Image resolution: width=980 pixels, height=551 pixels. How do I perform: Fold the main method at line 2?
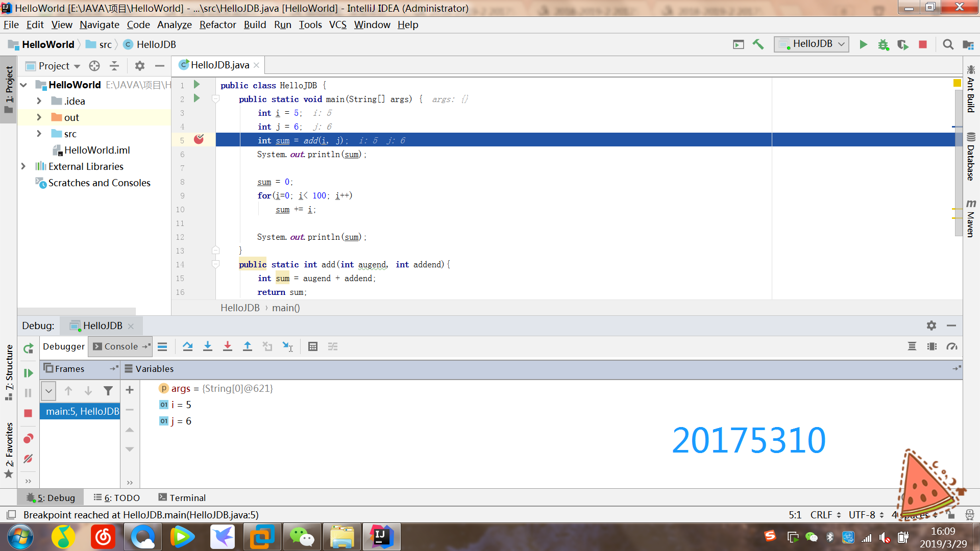tap(215, 99)
